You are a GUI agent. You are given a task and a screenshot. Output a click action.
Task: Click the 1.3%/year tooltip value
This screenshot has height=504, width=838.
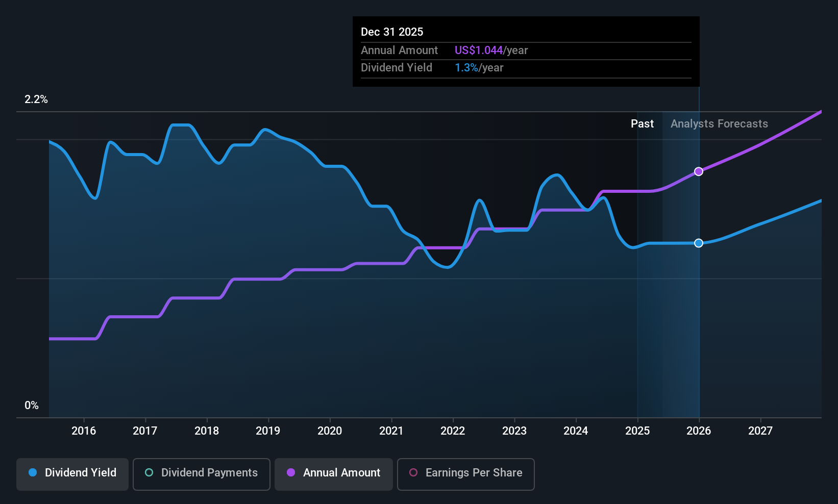(479, 68)
